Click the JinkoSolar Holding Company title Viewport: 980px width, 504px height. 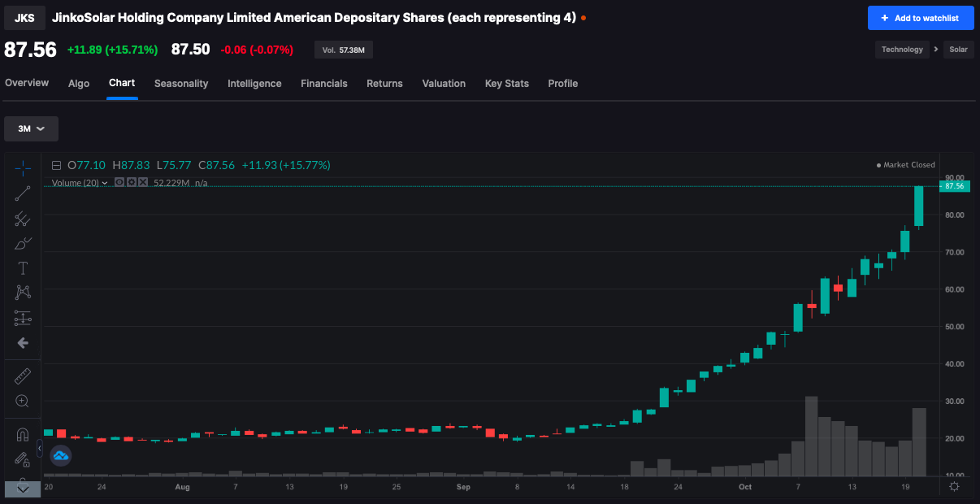pos(314,17)
